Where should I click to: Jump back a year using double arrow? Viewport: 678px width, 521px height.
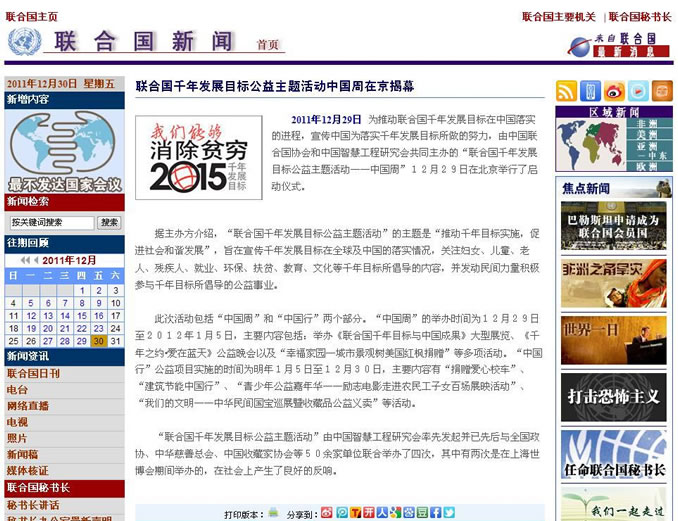click(x=24, y=260)
